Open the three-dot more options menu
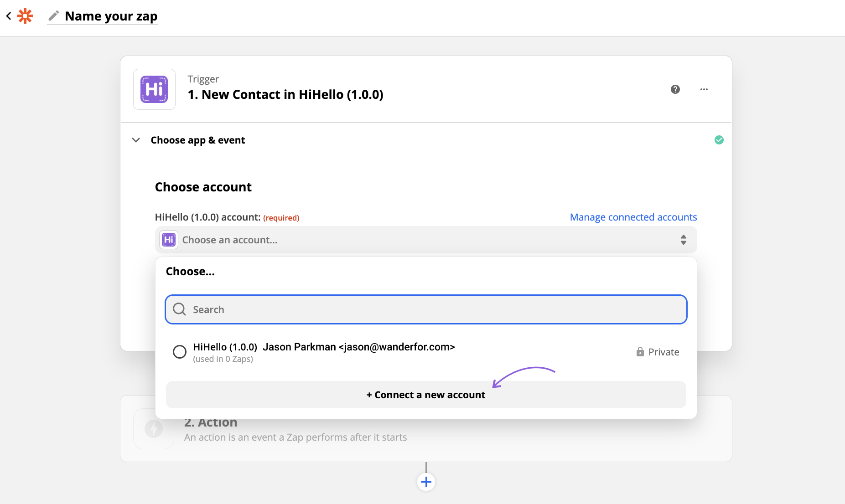Viewport: 845px width, 504px height. click(x=704, y=89)
